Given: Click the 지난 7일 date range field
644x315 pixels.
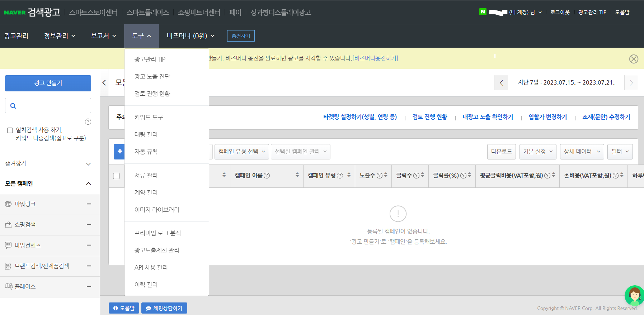Looking at the screenshot, I should tap(566, 82).
